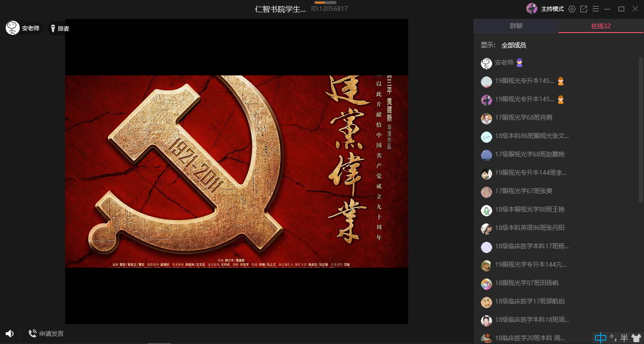The height and width of the screenshot is (344, 644).
Task: Open the three-line menu icon
Action: point(596,9)
